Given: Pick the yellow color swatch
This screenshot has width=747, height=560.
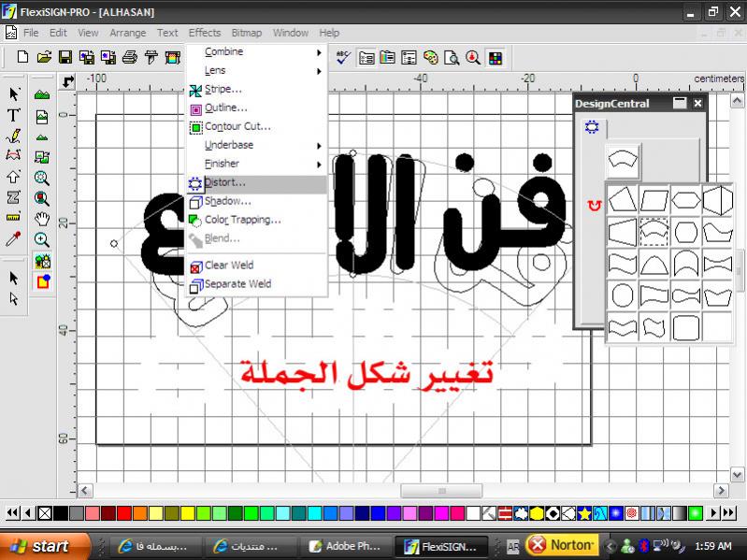Looking at the screenshot, I should click(x=187, y=513).
